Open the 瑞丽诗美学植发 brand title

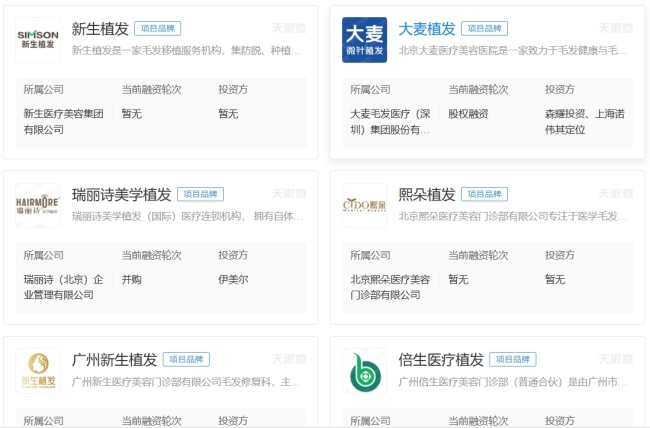(x=121, y=194)
